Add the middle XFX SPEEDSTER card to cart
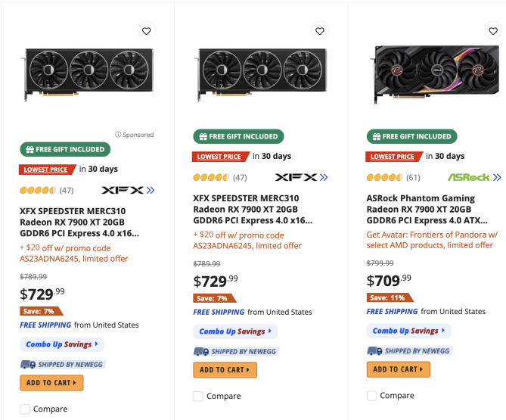Viewport: 506px width, 420px height. [225, 370]
